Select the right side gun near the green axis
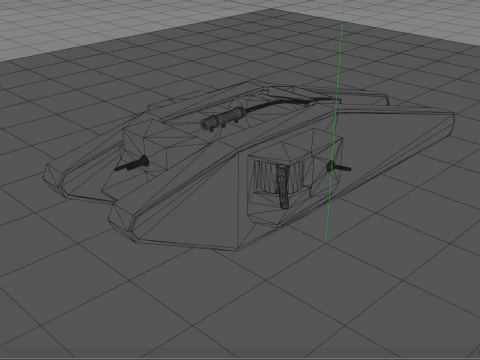480x360 pixels. pos(339,167)
